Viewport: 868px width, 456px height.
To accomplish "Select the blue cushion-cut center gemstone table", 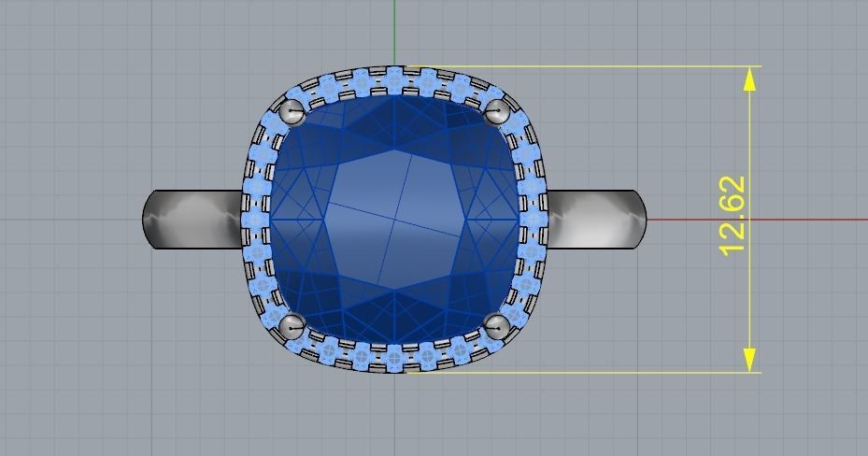I will (x=394, y=220).
